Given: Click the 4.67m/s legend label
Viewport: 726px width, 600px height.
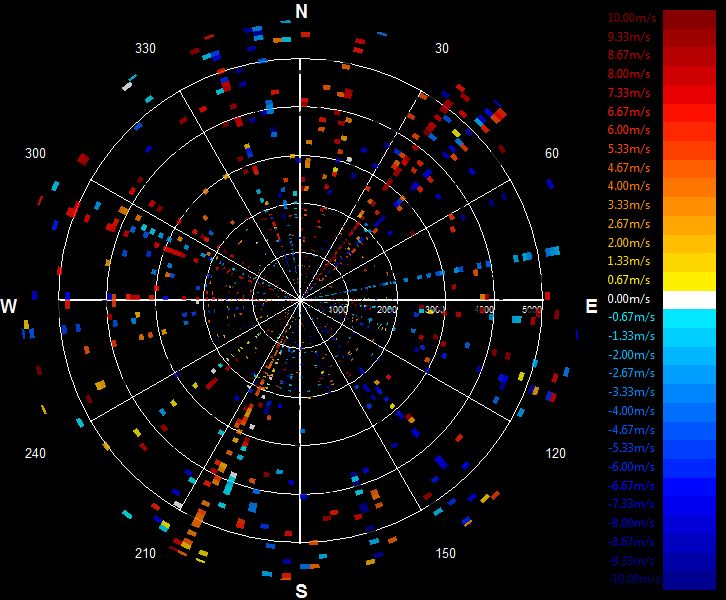Looking at the screenshot, I should click(629, 168).
